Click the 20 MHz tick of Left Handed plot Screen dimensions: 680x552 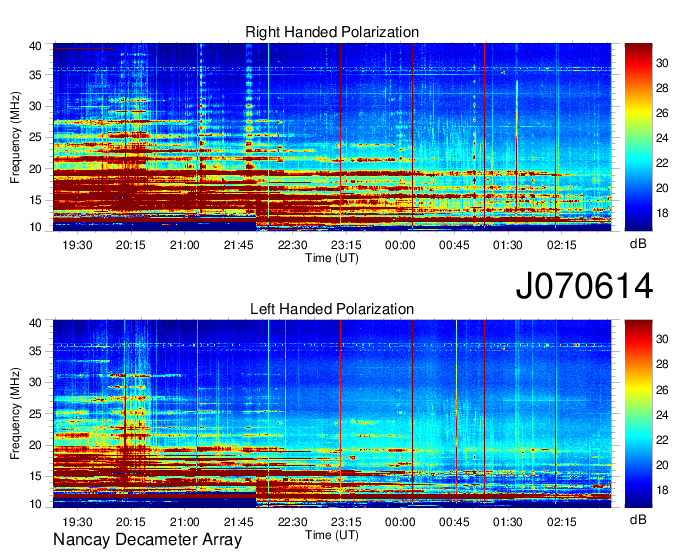tap(35, 445)
